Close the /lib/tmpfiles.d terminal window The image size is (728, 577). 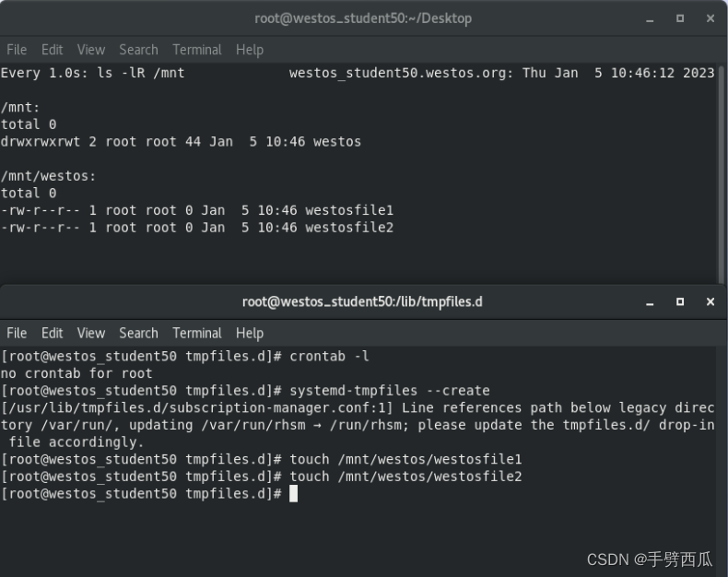pyautogui.click(x=710, y=301)
